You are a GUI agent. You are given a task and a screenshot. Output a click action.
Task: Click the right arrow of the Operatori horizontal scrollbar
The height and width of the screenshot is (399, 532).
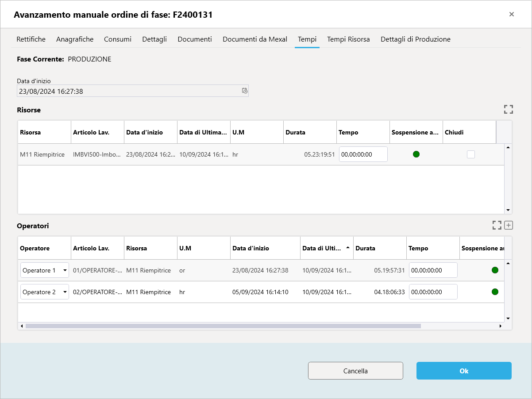[x=501, y=326]
